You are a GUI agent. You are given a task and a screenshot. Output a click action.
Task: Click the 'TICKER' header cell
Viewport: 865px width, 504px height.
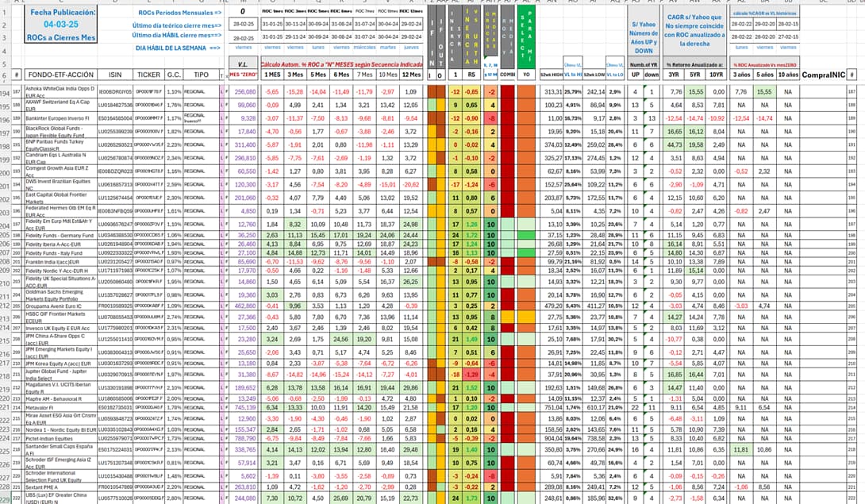click(148, 75)
